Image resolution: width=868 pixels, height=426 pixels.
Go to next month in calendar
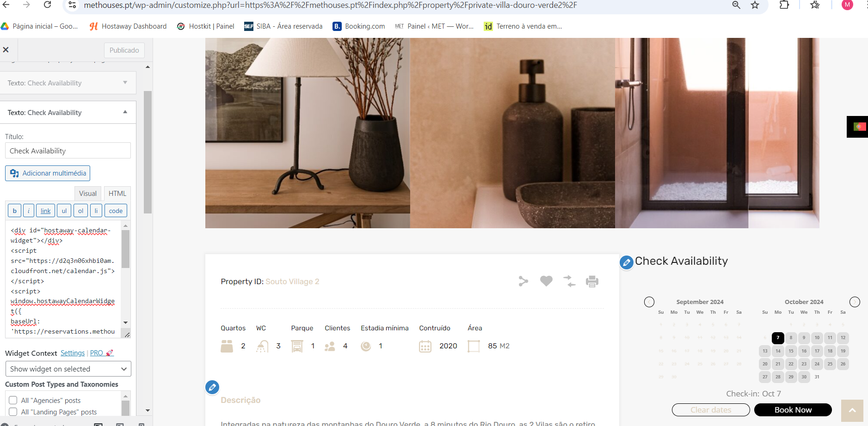click(x=855, y=302)
